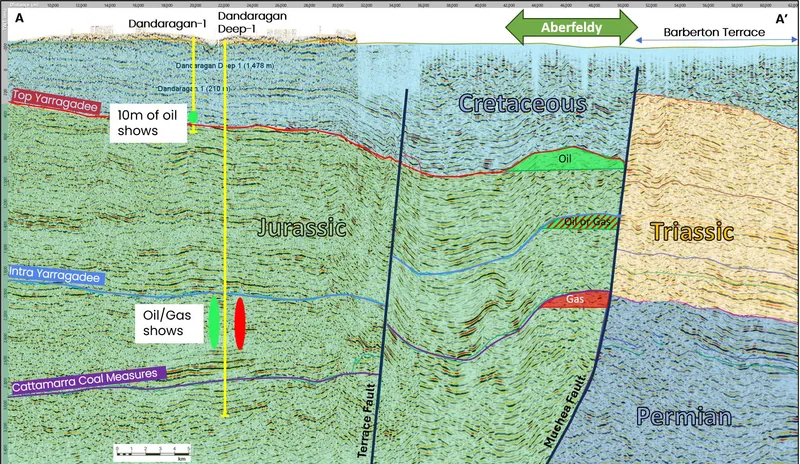Click the green oil show ellipse
This screenshot has height=464, width=800.
click(x=214, y=323)
